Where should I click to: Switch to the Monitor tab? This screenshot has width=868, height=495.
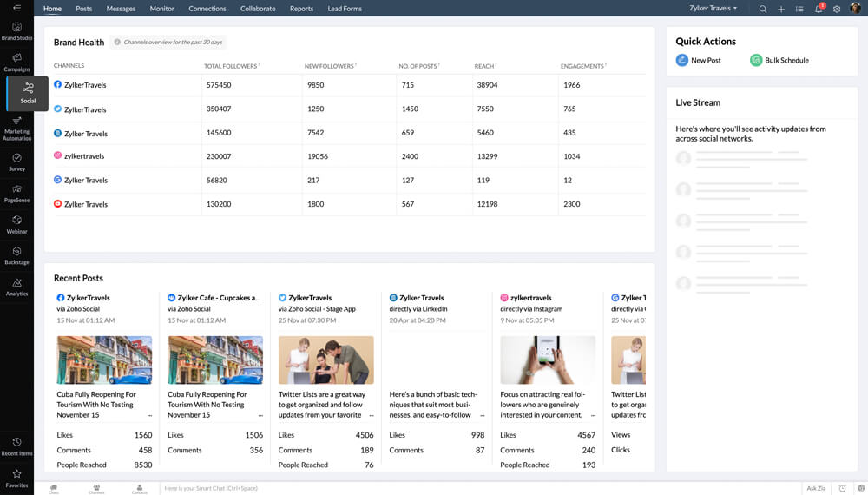click(161, 9)
